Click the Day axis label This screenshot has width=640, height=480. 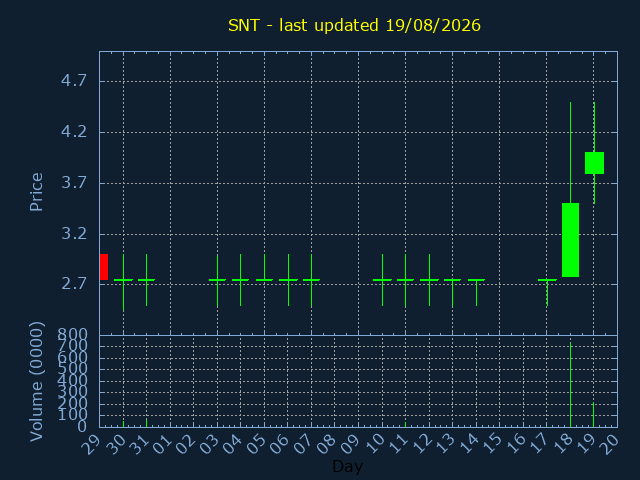[347, 466]
